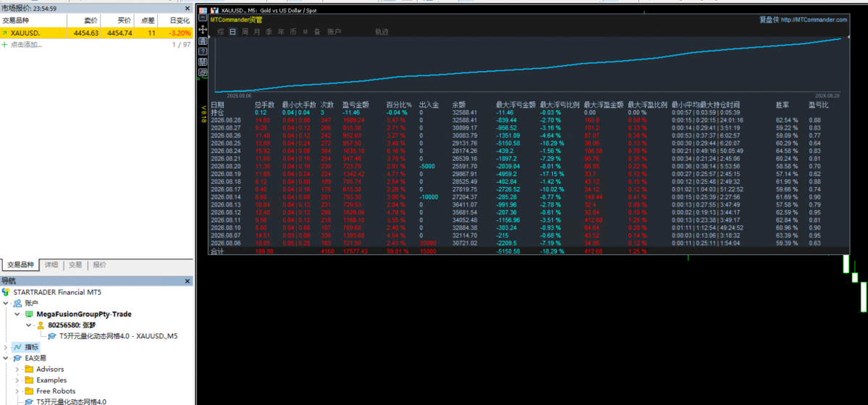Click the Examples folder icon
This screenshot has width=868, height=405.
coord(30,380)
